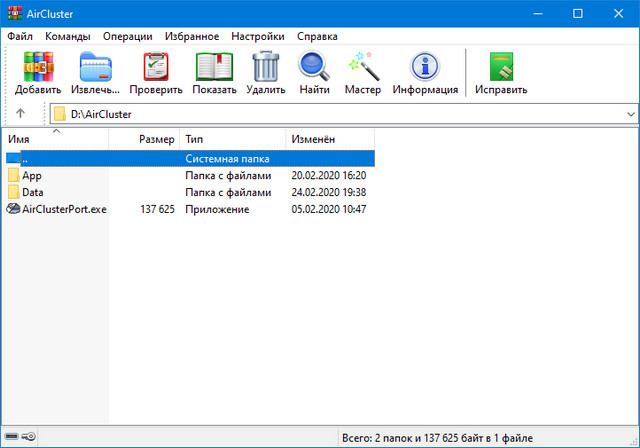Select the App folder
Viewport: 640px width, 448px height.
click(x=31, y=175)
